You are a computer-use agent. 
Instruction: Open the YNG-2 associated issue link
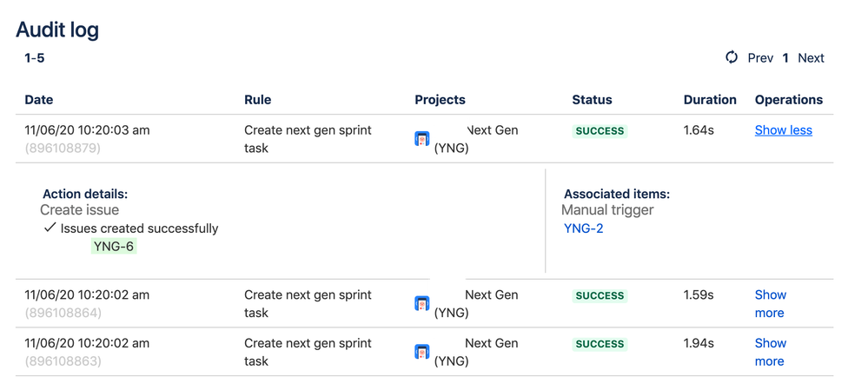(x=583, y=228)
